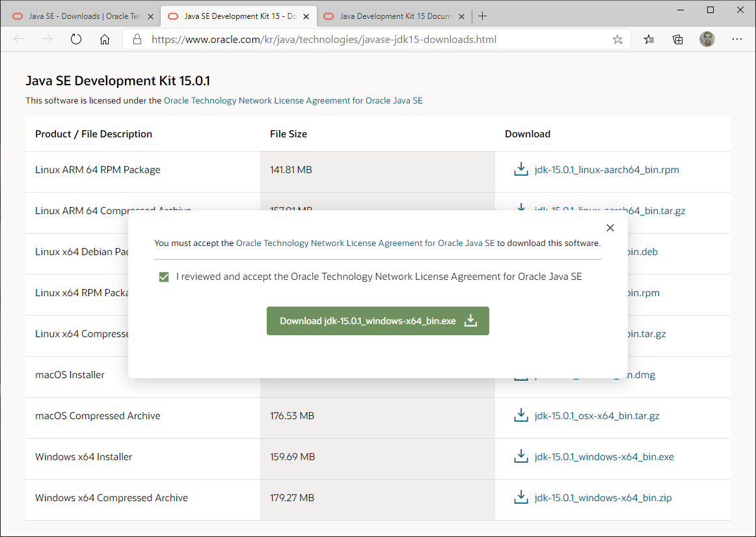Viewport: 756px width, 537px height.
Task: Open the browser Settings and more menu
Action: 736,40
